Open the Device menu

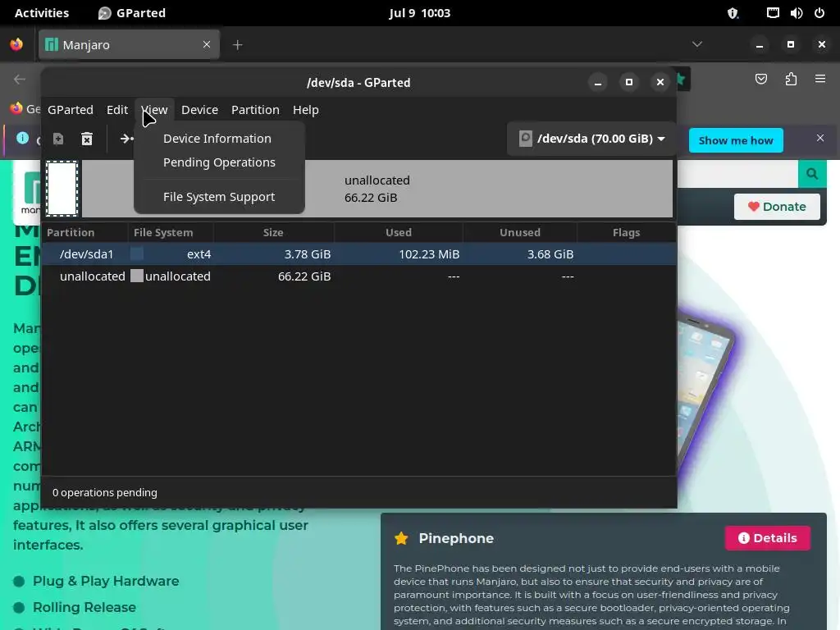(200, 110)
